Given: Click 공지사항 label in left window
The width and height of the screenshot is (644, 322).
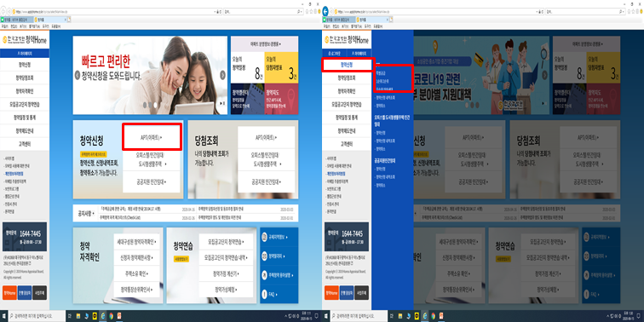Looking at the screenshot, I should 85,214.
